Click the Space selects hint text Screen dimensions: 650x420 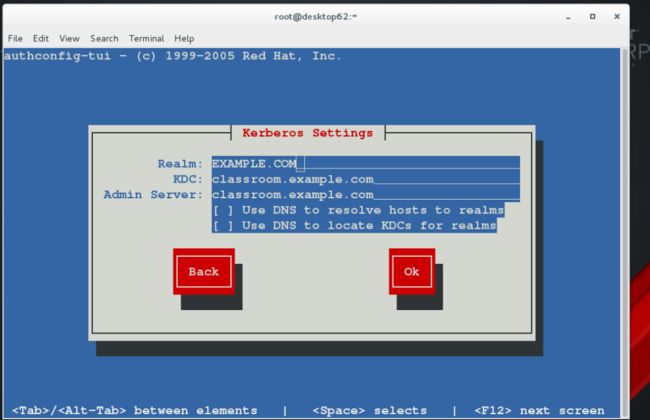coord(369,410)
